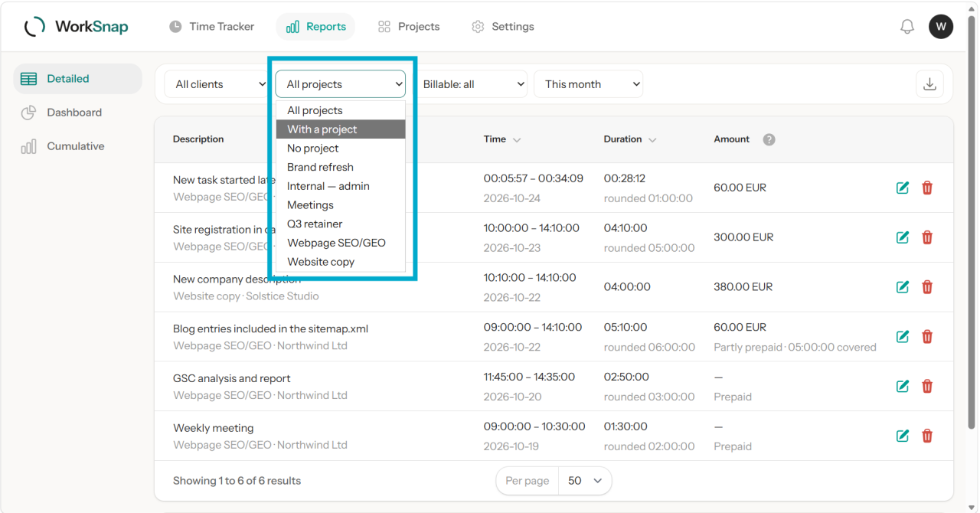This screenshot has height=513, width=980.
Task: Click the help icon next to Amount
Action: tap(769, 139)
